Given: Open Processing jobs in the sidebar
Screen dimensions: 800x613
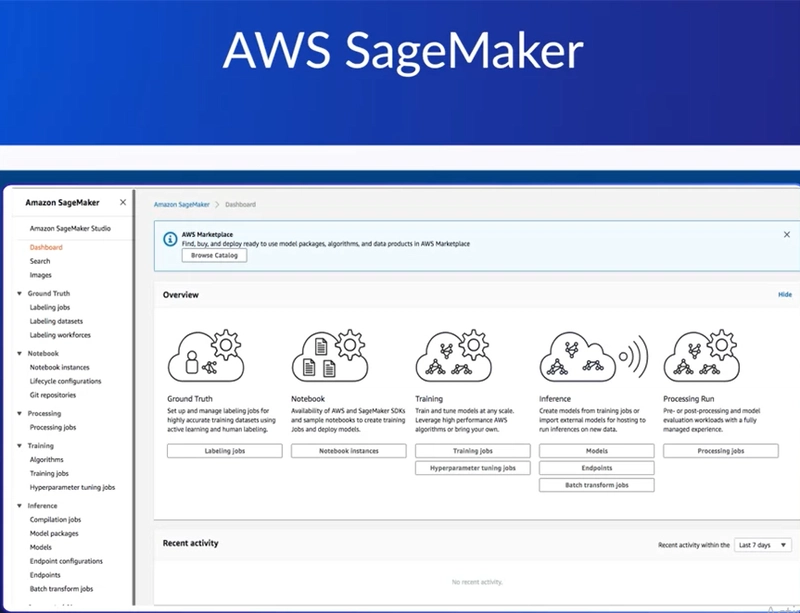Looking at the screenshot, I should point(53,427).
